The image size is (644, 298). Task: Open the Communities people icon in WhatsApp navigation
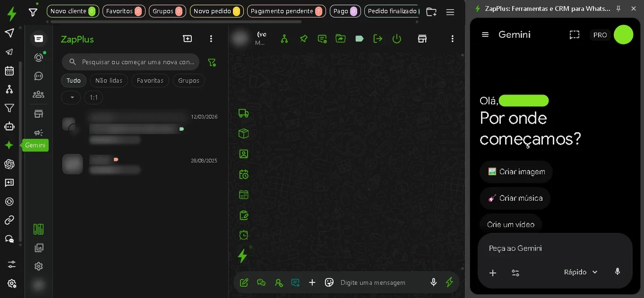click(x=39, y=94)
